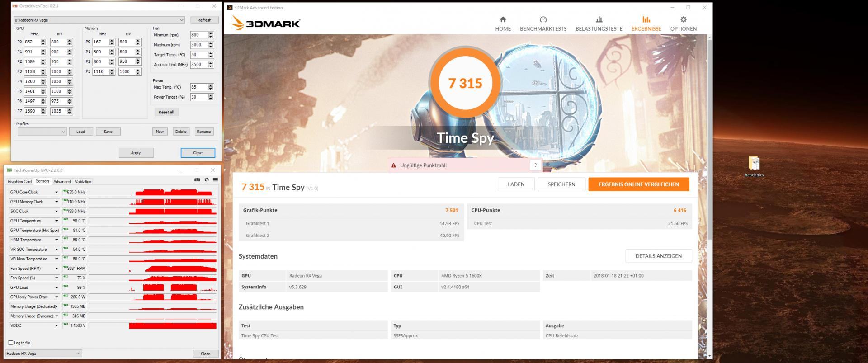This screenshot has width=868, height=363.
Task: Open the GPU selector dropdown in OverdriveNTool
Action: click(99, 20)
